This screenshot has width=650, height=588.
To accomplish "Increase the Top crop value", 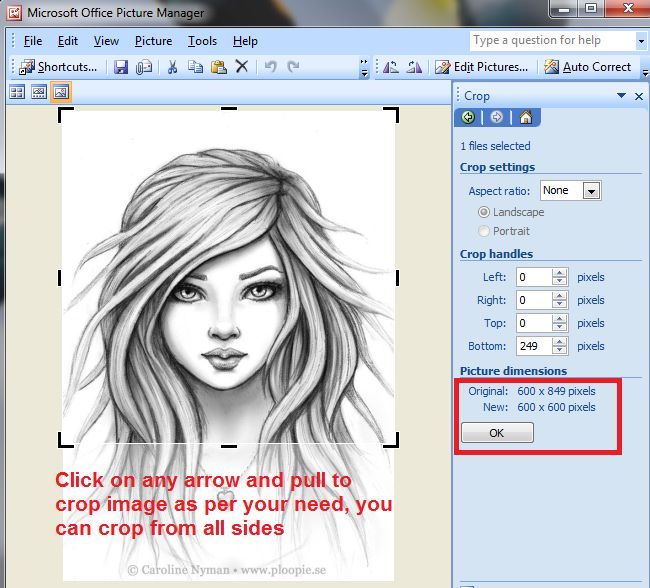I will [560, 319].
